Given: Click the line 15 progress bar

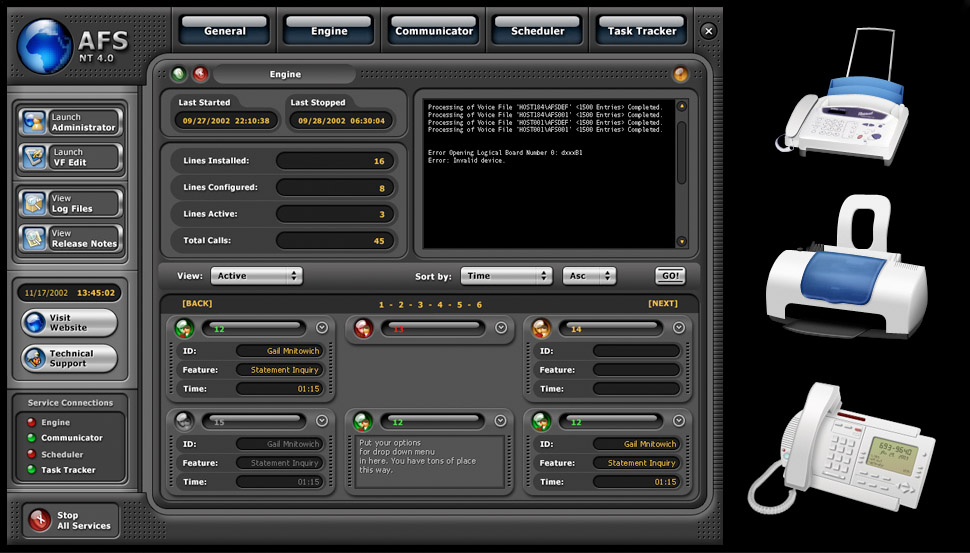Looking at the screenshot, I should 254,421.
